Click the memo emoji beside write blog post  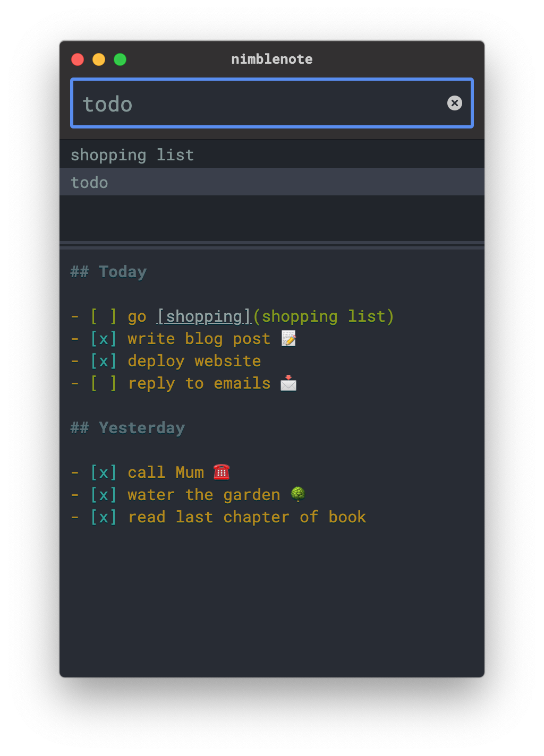tap(288, 338)
